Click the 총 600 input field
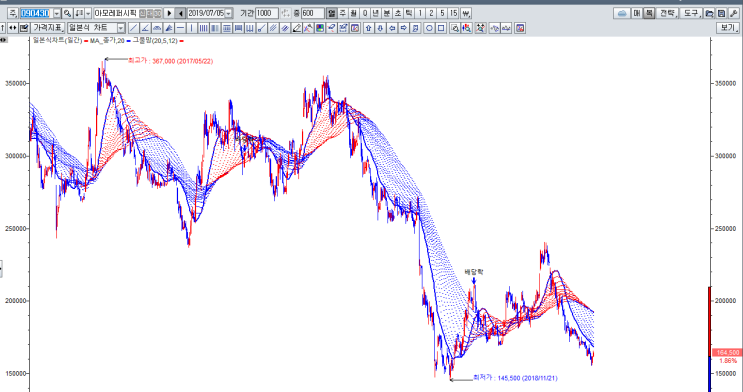Screen dimensions: 743x392 pyautogui.click(x=313, y=13)
